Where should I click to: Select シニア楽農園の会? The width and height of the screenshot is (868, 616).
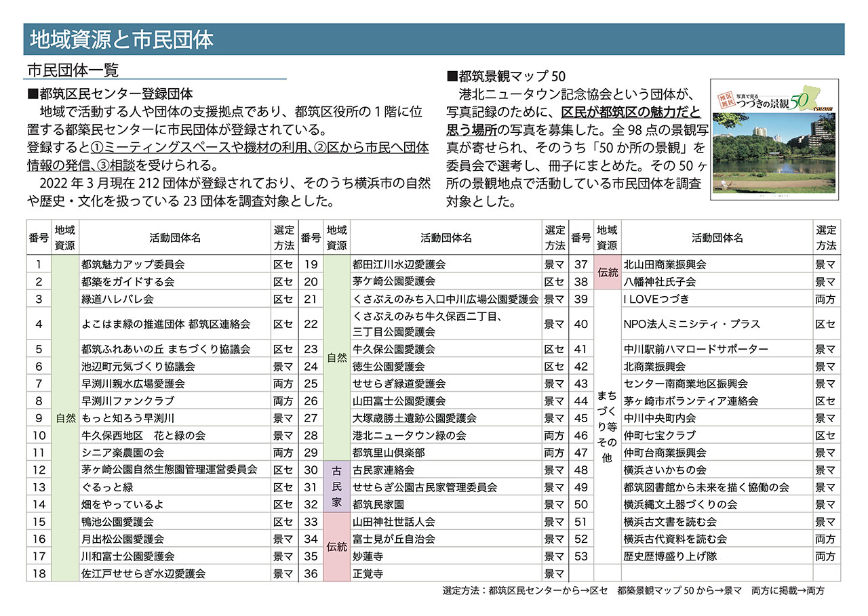point(123,453)
